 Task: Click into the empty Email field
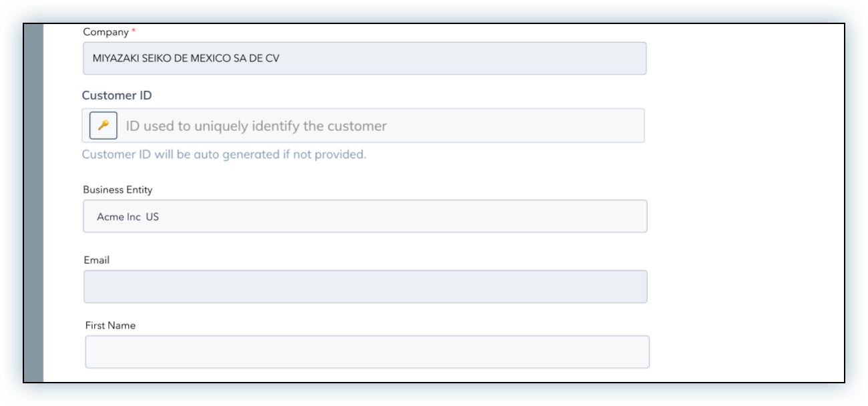[x=365, y=286]
